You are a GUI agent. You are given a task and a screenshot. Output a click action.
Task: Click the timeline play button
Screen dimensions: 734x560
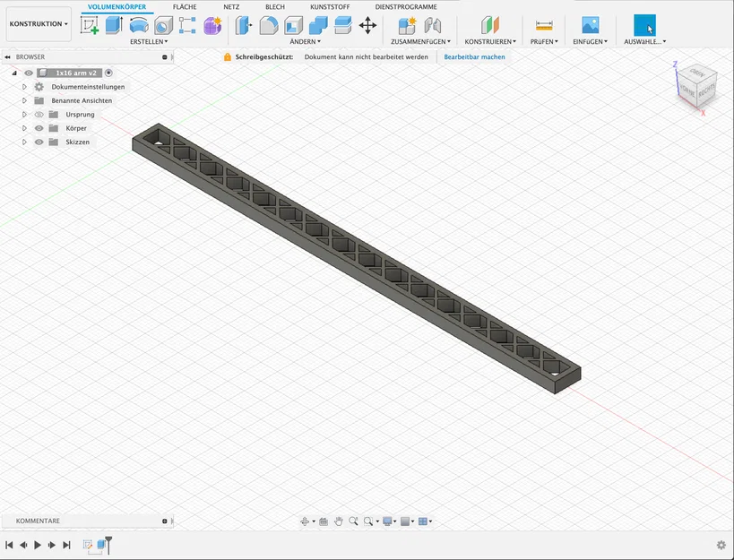click(38, 545)
